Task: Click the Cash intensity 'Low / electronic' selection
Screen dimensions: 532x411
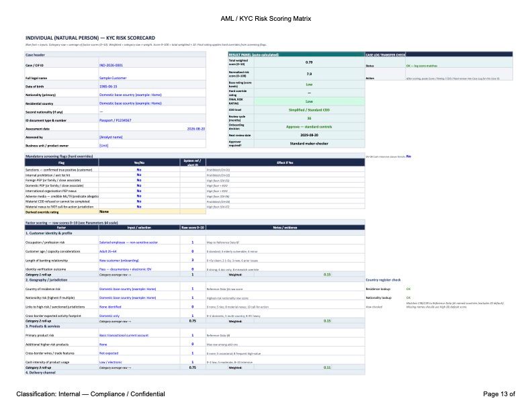Action: (111, 362)
